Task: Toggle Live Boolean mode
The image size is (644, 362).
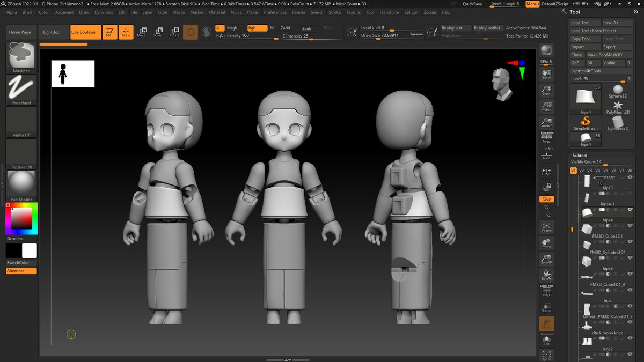Action: click(x=85, y=32)
